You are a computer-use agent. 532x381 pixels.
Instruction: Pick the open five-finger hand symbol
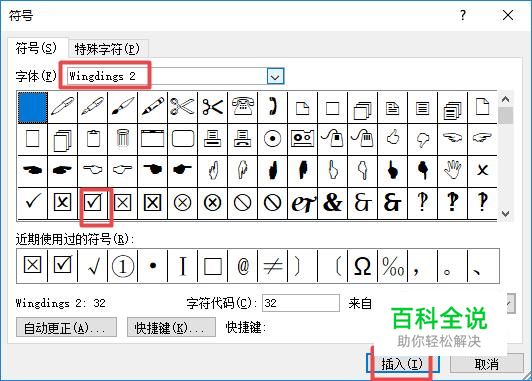(452, 171)
